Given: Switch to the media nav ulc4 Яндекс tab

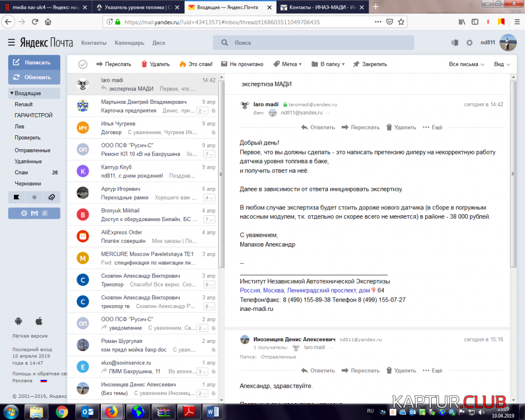Looking at the screenshot, I should click(x=45, y=7).
